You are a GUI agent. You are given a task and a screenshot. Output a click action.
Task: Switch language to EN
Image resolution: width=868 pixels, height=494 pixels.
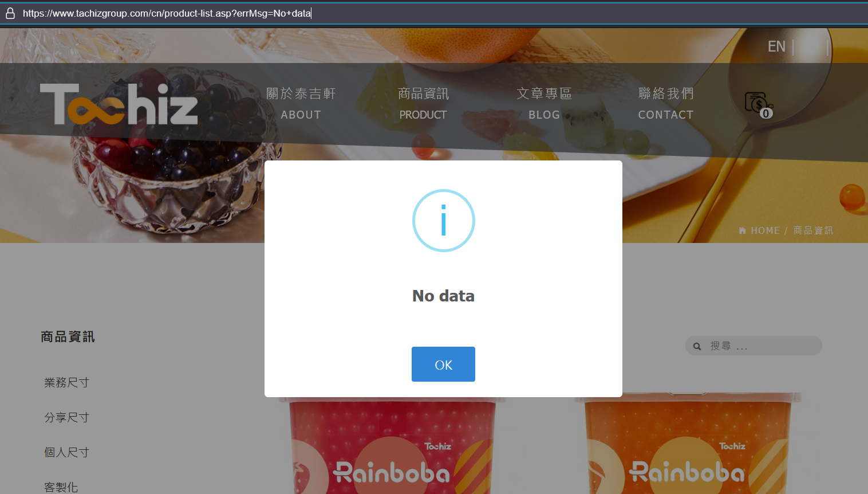776,46
